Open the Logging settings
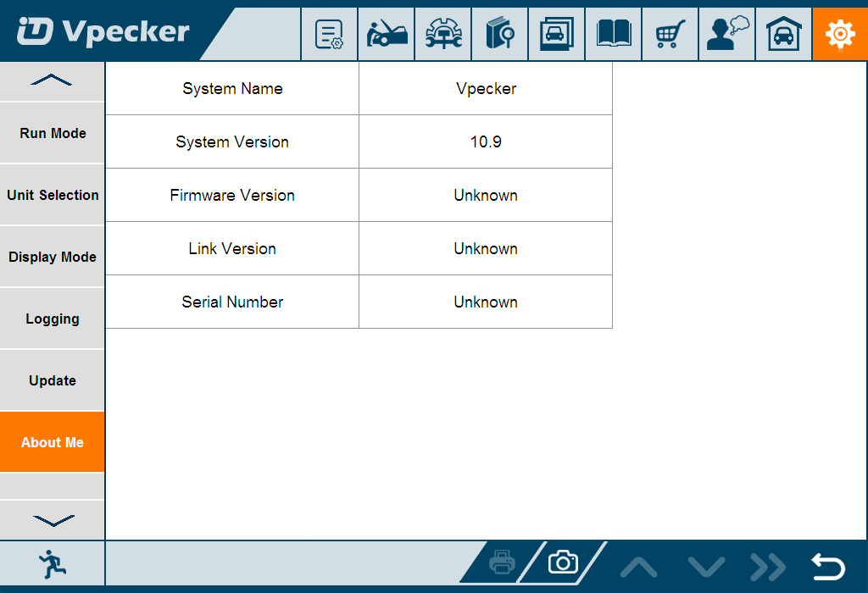Screen dimensions: 868x593 [x=52, y=319]
